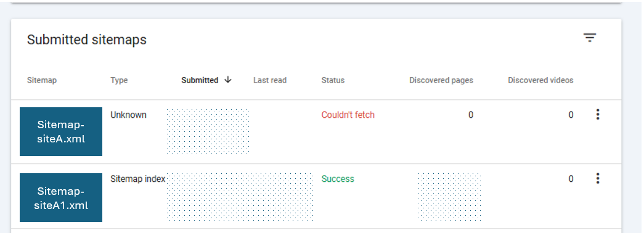Open more options for Sitemap-siteA.xml row

tap(598, 114)
